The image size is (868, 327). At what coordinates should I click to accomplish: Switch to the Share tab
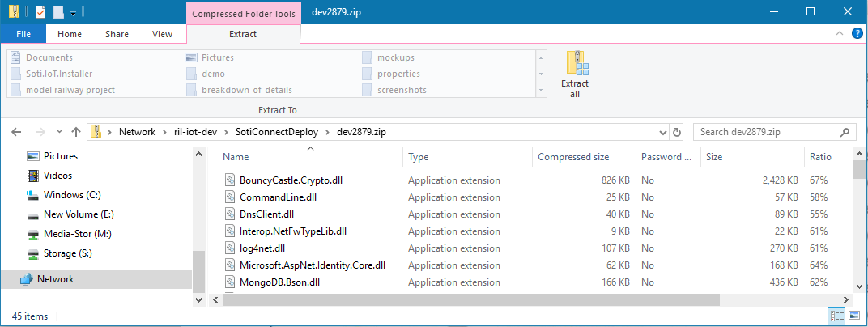(117, 34)
